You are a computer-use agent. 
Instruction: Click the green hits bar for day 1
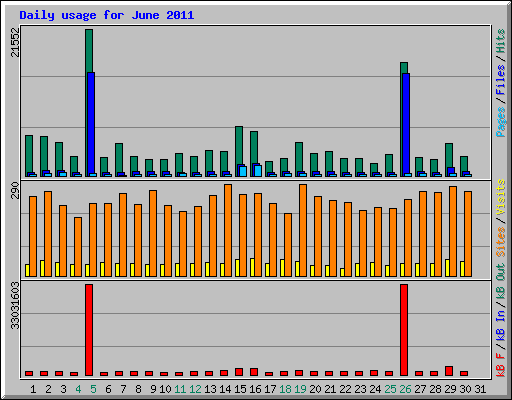point(29,154)
